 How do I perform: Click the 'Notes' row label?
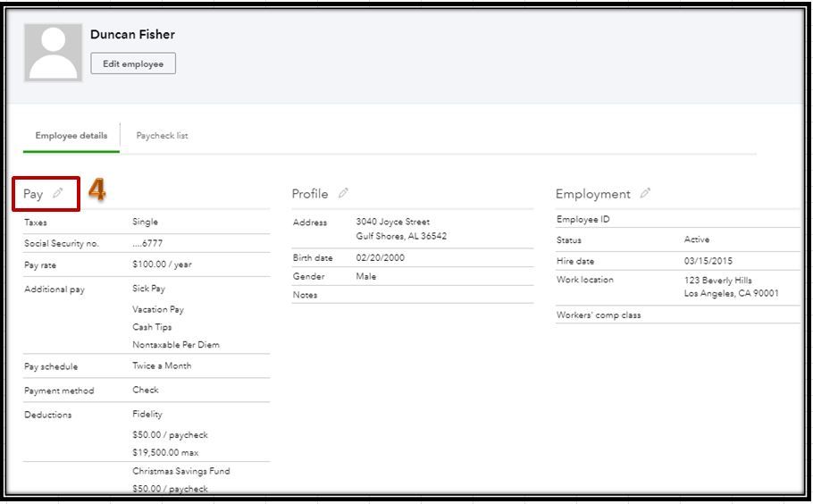click(305, 295)
